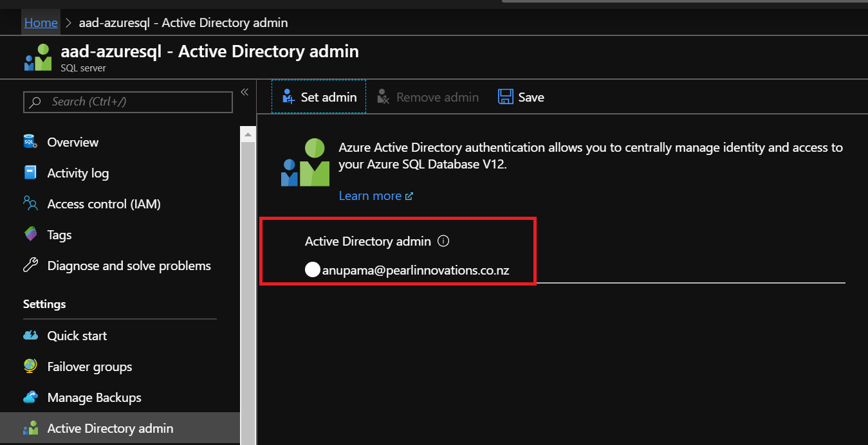Open Failover groups via the globe icon
The height and width of the screenshot is (445, 868).
30,367
